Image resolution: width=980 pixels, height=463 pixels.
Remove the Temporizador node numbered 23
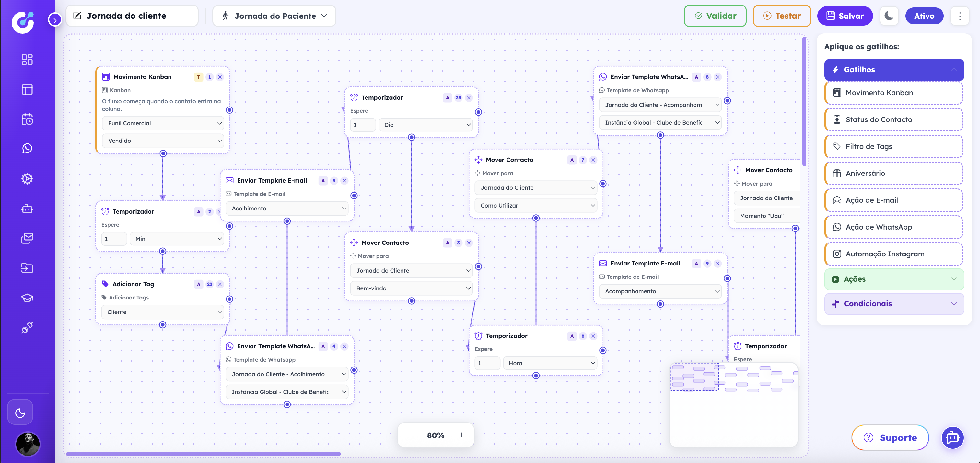pos(469,98)
